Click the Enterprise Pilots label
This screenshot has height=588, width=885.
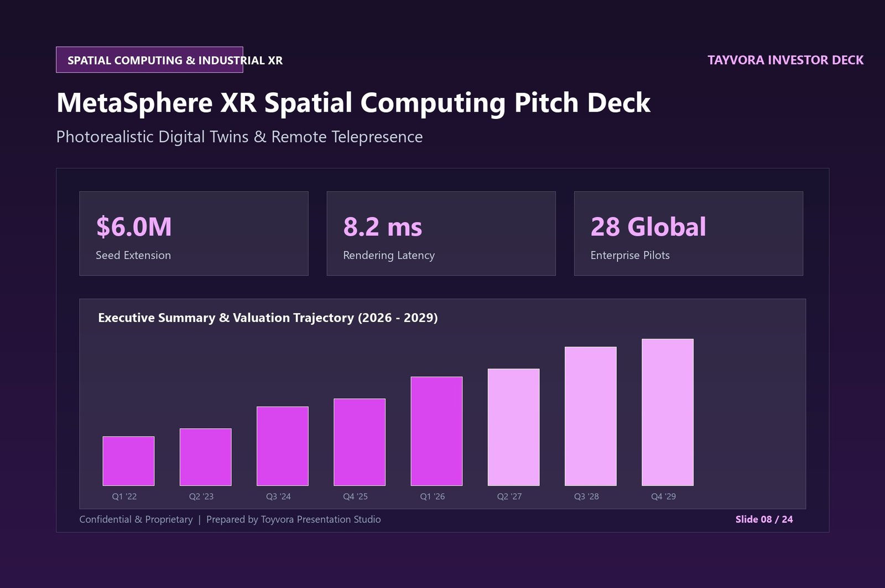point(630,256)
